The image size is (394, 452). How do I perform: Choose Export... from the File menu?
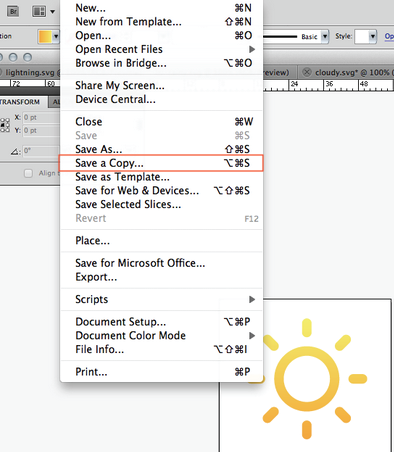(x=161, y=277)
